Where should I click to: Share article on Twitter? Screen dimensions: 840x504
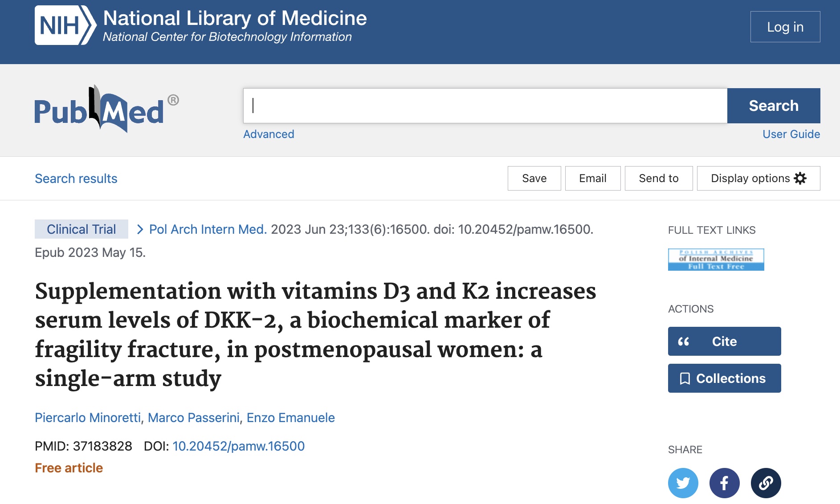(x=683, y=483)
